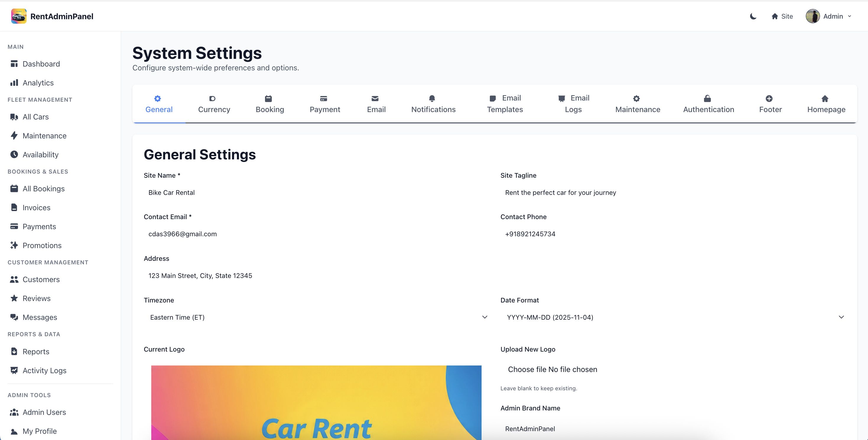The image size is (868, 440).
Task: Open All Cars via truck icon
Action: click(x=14, y=117)
